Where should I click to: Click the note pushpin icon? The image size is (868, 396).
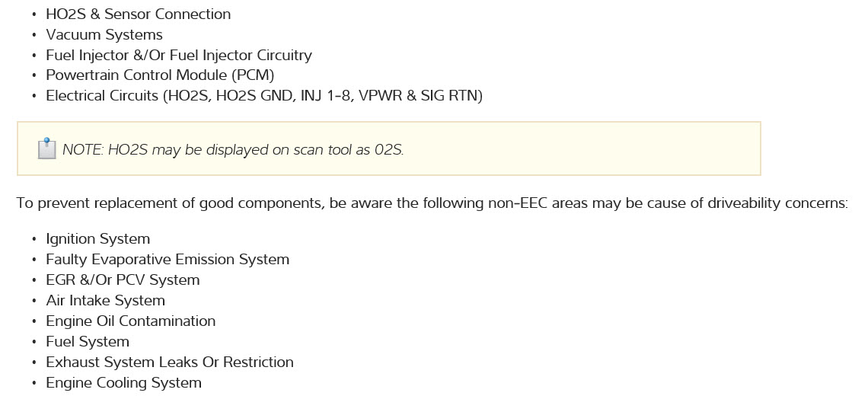pos(47,148)
